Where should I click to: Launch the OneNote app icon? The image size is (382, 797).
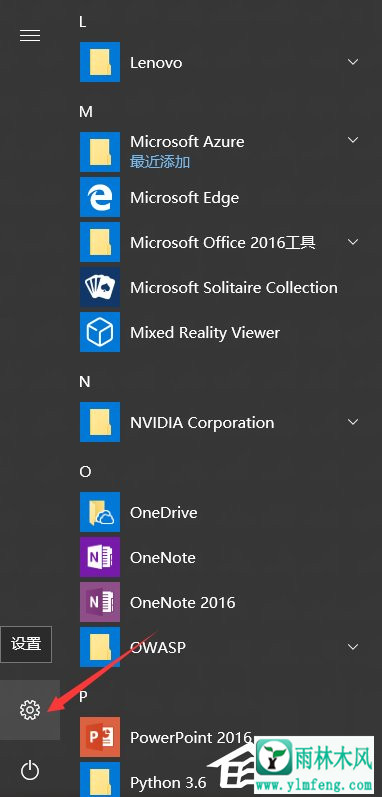point(100,557)
